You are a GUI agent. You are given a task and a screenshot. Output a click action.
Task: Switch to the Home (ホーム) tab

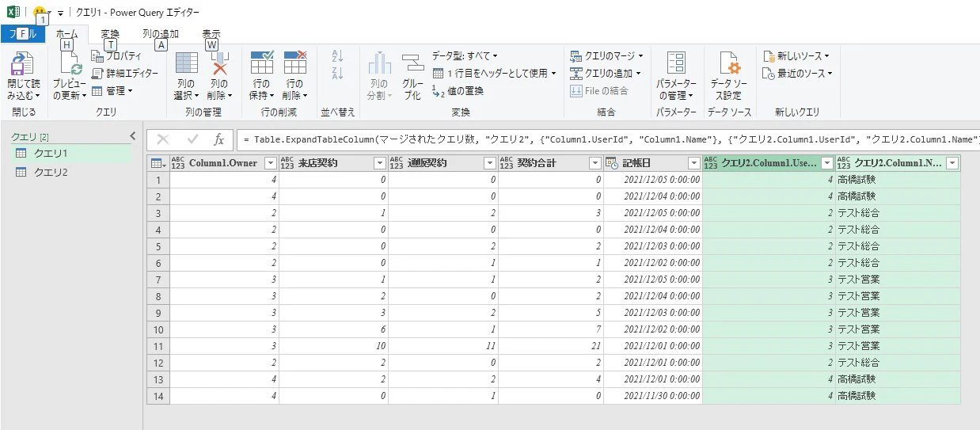coord(67,34)
